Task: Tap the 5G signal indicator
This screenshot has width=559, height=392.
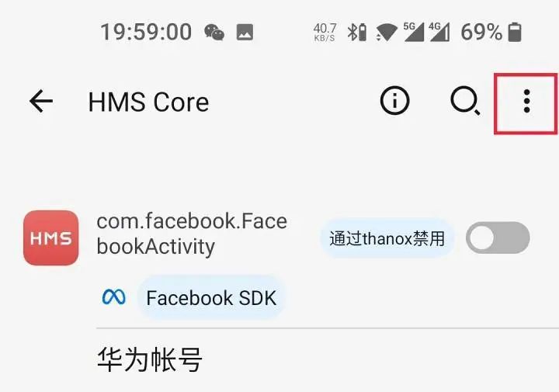Action: click(414, 32)
